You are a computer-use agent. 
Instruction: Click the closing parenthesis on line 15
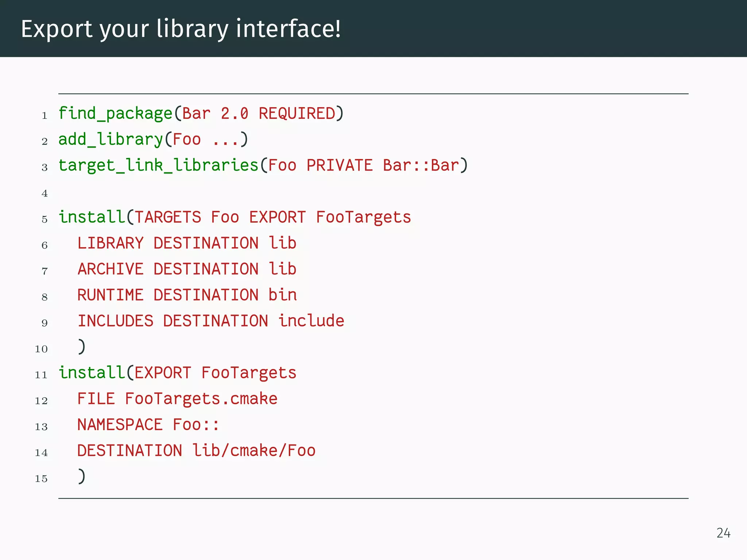[82, 477]
